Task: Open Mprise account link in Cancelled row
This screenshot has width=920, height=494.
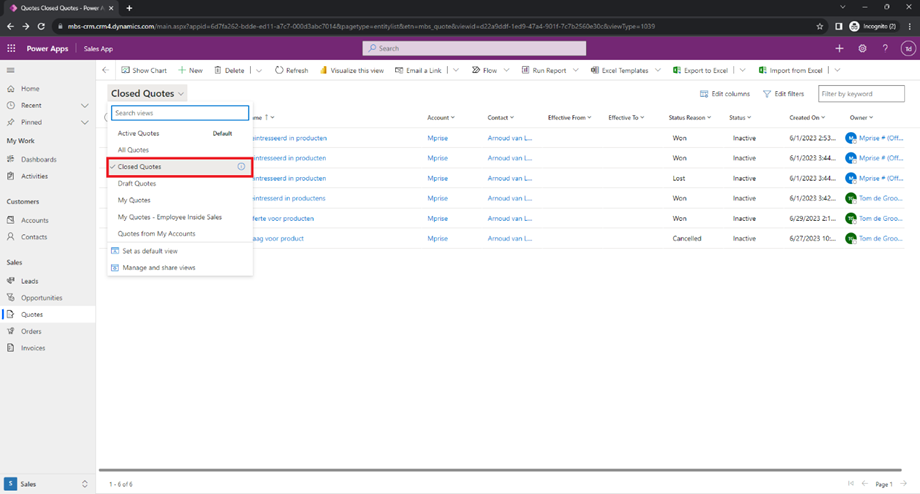Action: 437,239
